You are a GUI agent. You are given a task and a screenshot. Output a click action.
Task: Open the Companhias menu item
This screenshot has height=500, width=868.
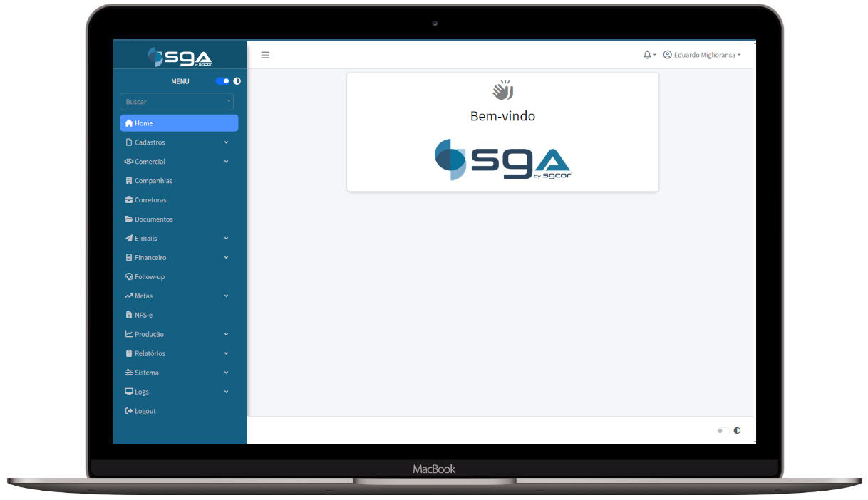coord(179,181)
